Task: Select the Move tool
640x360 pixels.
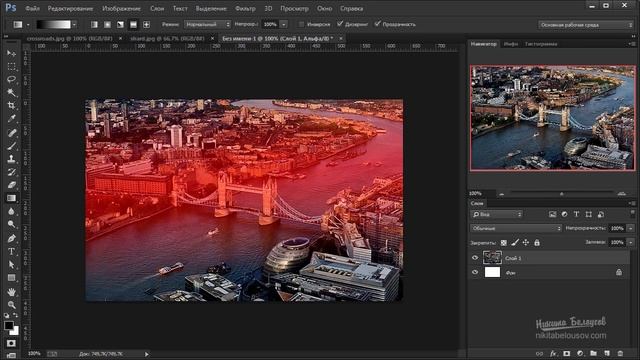Action: (11, 53)
